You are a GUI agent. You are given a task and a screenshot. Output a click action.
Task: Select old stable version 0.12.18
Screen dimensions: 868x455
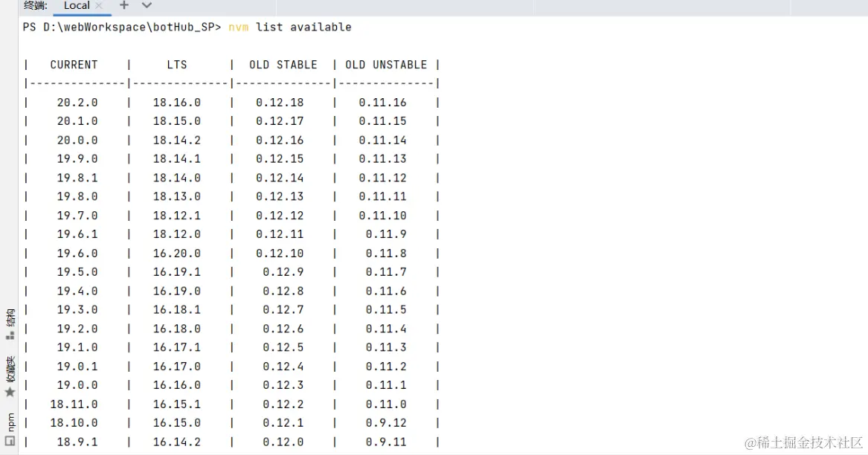coord(280,103)
